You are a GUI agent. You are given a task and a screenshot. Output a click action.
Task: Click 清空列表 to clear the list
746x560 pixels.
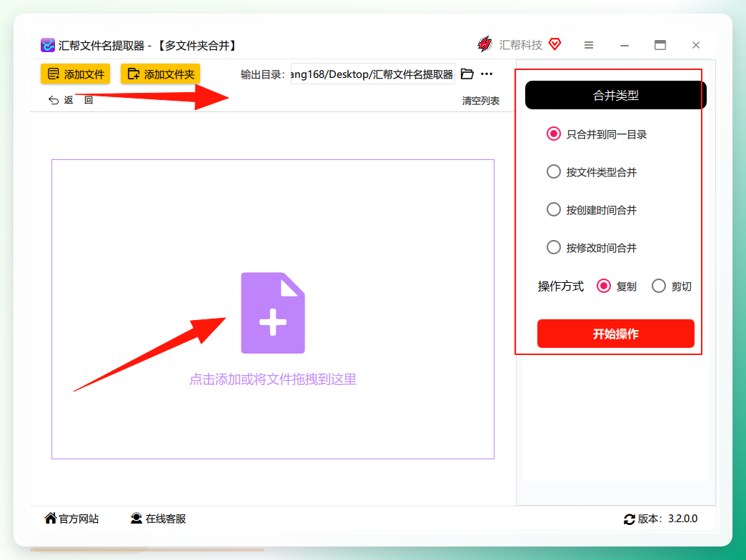point(480,101)
